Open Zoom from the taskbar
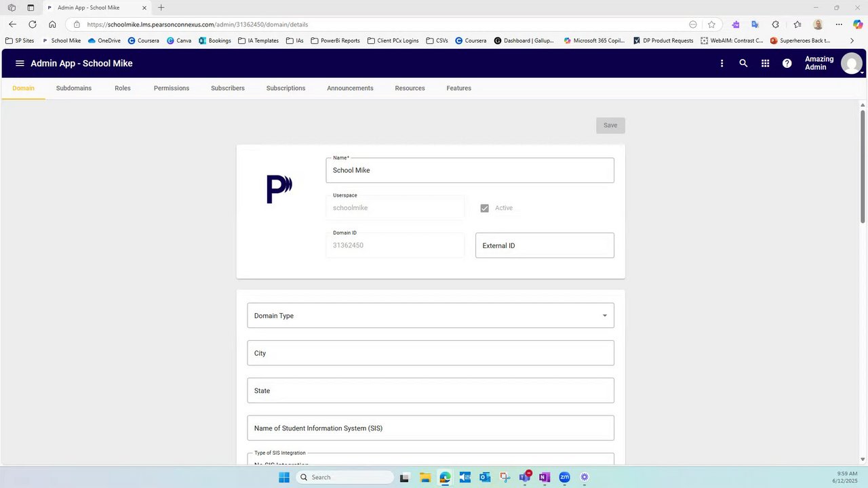 point(564,477)
